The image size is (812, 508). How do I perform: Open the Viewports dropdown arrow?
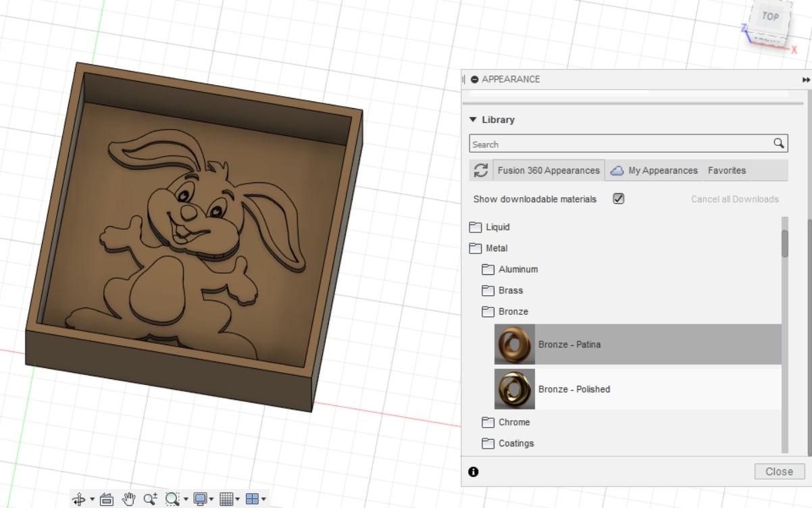tap(264, 500)
